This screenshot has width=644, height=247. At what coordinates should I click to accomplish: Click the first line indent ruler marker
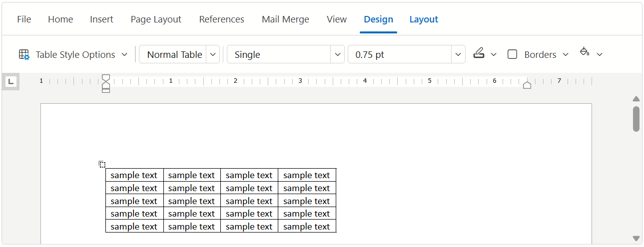point(106,78)
